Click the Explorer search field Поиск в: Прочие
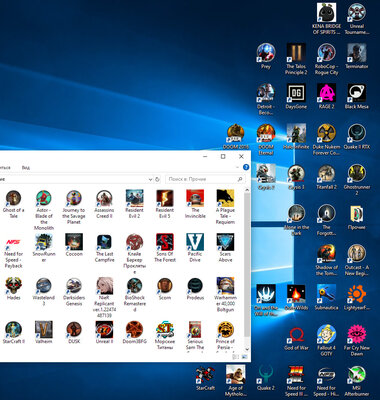This screenshot has width=380, height=400. [205, 179]
